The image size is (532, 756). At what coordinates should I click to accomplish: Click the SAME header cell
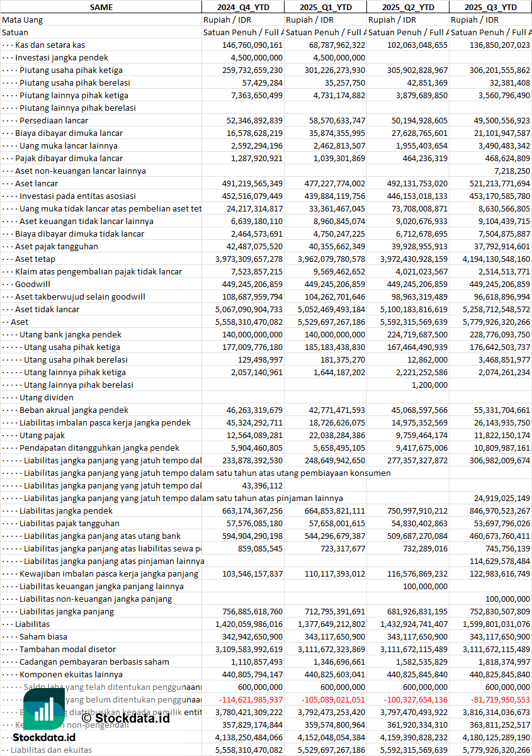coord(101,7)
